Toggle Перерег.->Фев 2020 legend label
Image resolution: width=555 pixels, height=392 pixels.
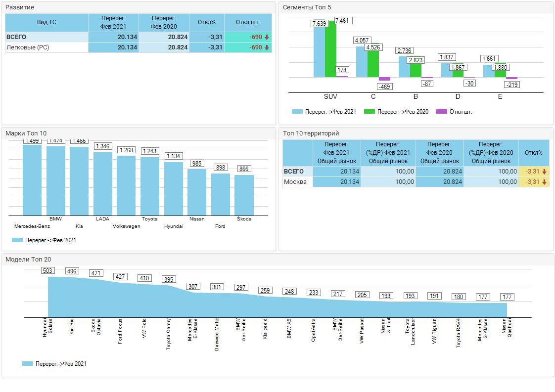(403, 112)
